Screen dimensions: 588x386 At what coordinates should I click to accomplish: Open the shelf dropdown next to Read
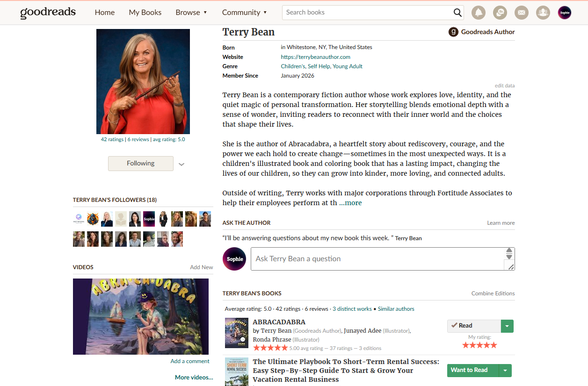point(507,326)
